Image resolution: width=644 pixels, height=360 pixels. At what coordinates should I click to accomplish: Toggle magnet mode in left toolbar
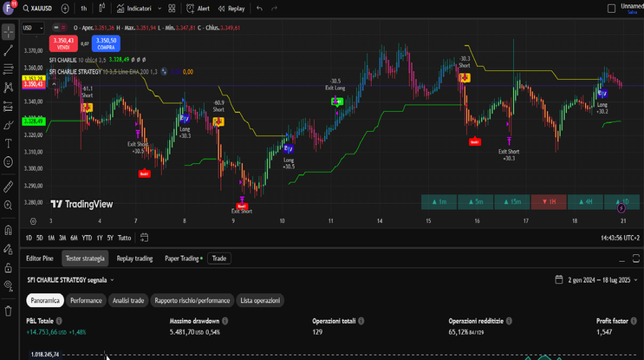[8, 230]
